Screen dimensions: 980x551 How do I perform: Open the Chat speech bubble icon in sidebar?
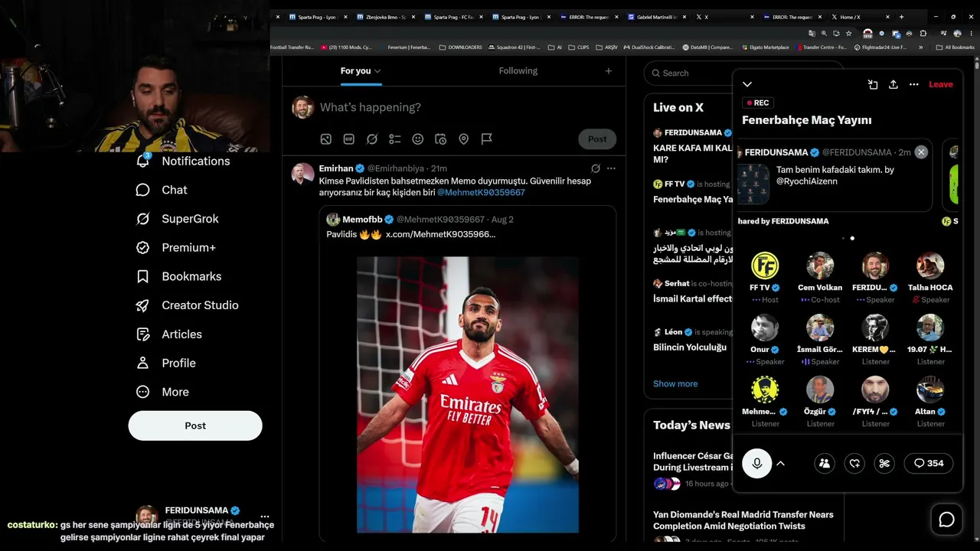click(x=142, y=190)
